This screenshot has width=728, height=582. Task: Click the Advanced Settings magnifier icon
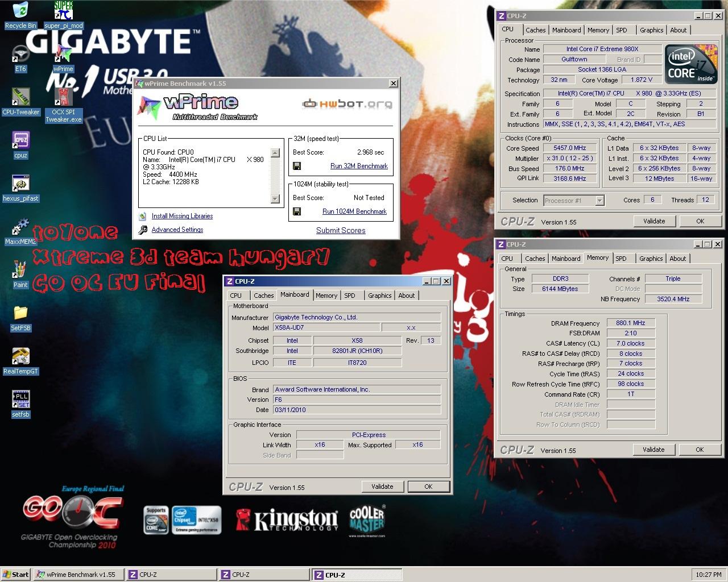[x=142, y=230]
